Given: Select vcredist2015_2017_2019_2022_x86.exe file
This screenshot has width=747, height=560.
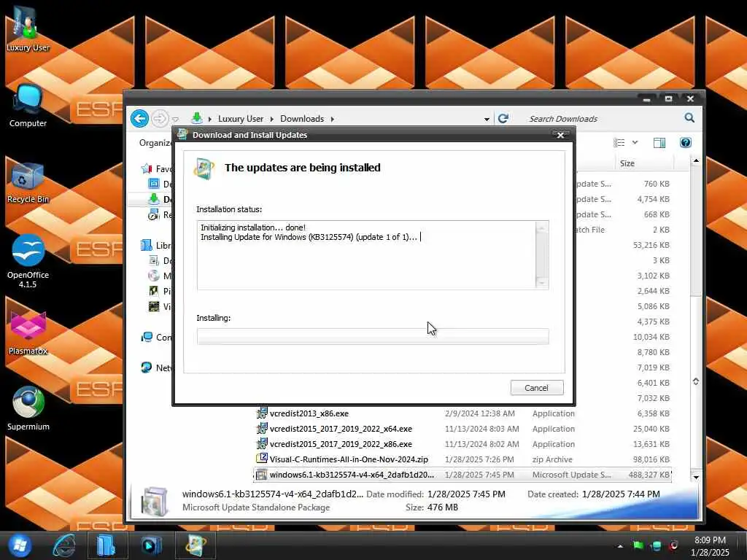Looking at the screenshot, I should pyautogui.click(x=341, y=444).
